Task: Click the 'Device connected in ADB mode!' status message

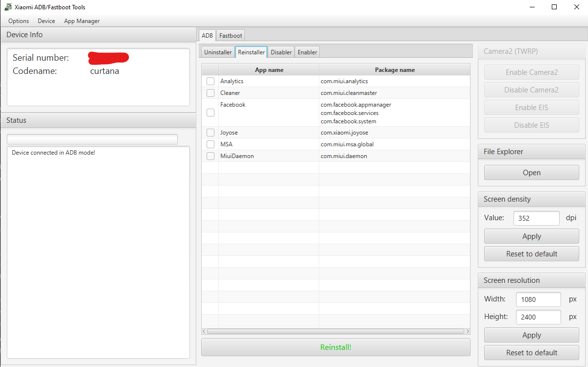Action: 53,153
